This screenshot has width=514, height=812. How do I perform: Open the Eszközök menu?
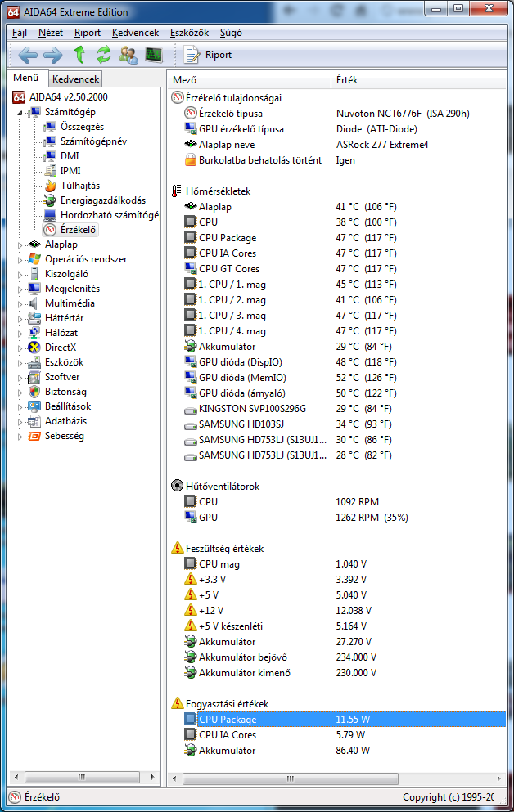point(190,33)
